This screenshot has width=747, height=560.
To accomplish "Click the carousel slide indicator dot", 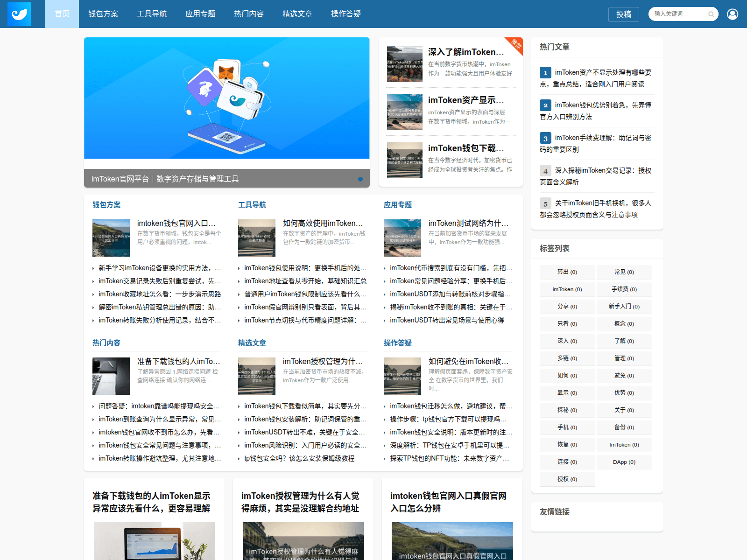I will click(360, 179).
